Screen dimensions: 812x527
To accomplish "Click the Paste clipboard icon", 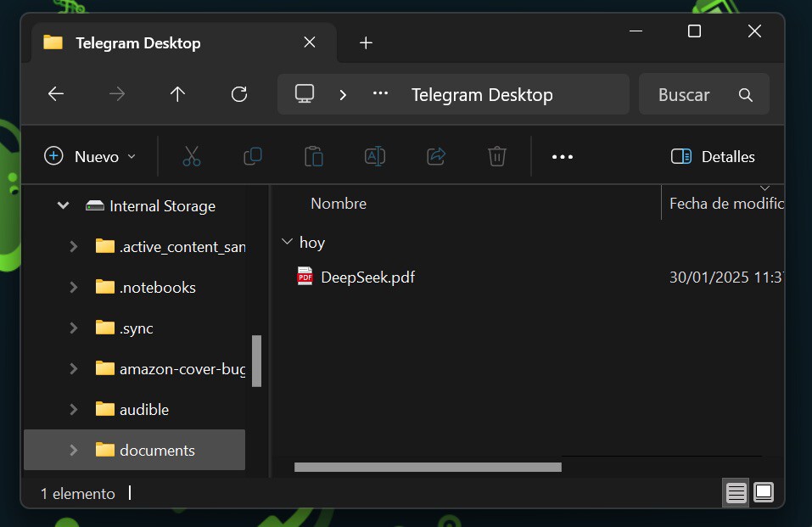I will tap(314, 156).
